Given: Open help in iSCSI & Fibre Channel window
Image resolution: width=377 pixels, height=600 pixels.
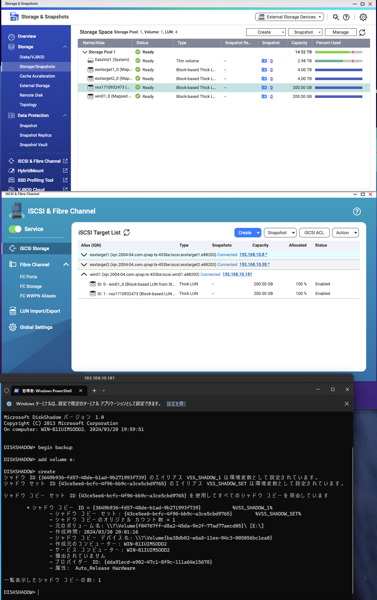Looking at the screenshot, I should pyautogui.click(x=357, y=212).
